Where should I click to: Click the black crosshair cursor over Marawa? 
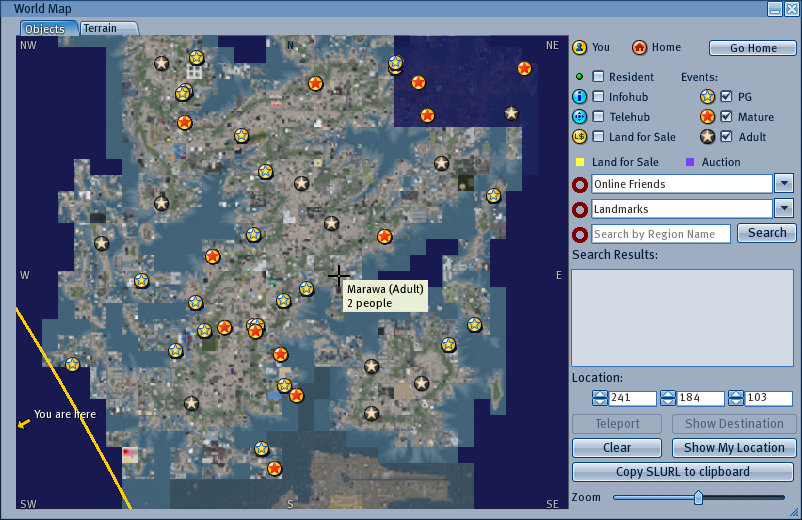pyautogui.click(x=339, y=276)
